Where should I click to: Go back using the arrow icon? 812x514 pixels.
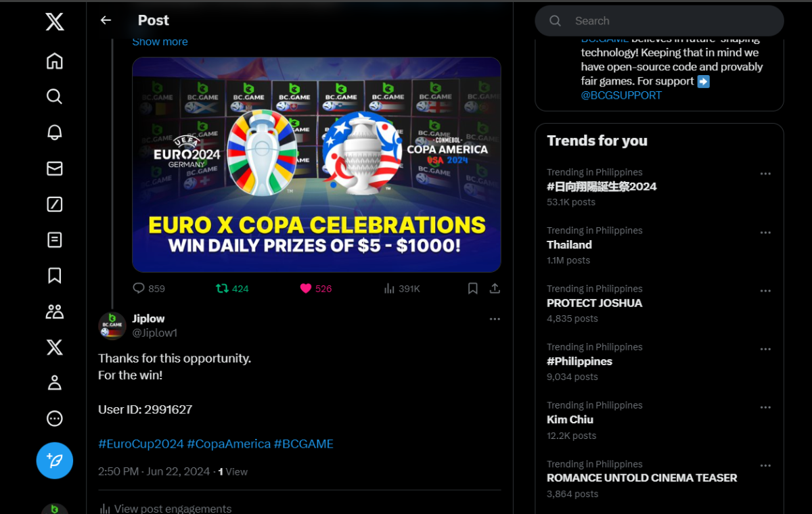[x=106, y=20]
